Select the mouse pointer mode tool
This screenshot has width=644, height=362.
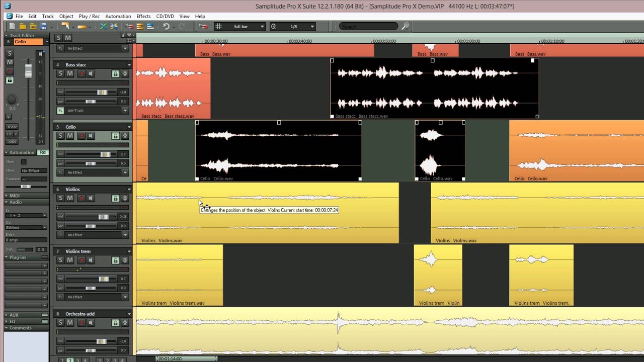(x=65, y=27)
